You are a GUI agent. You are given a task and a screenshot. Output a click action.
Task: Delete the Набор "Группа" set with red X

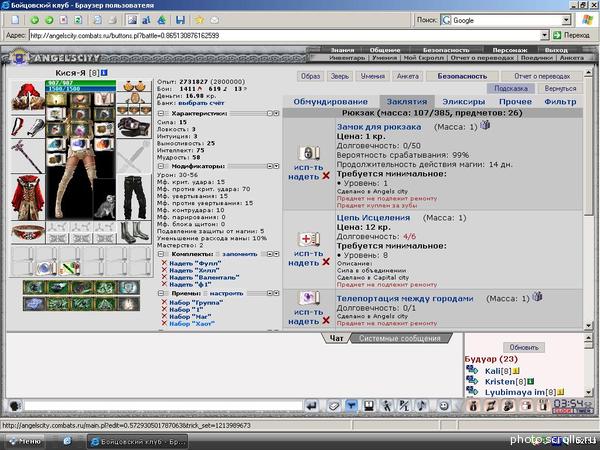click(164, 302)
